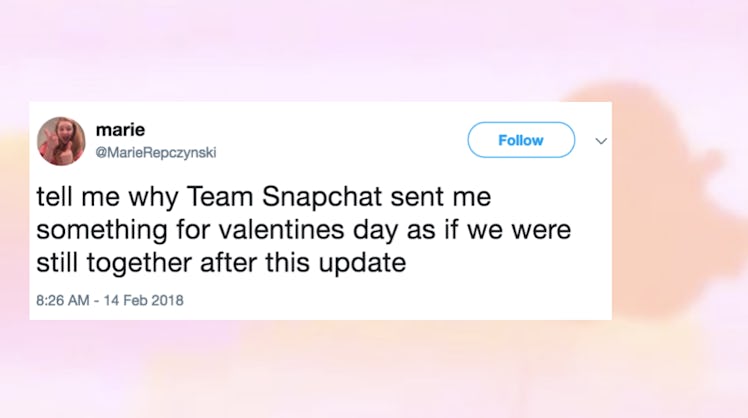748x418 pixels.
Task: Click the date "14 Feb 2018"
Action: [147, 300]
